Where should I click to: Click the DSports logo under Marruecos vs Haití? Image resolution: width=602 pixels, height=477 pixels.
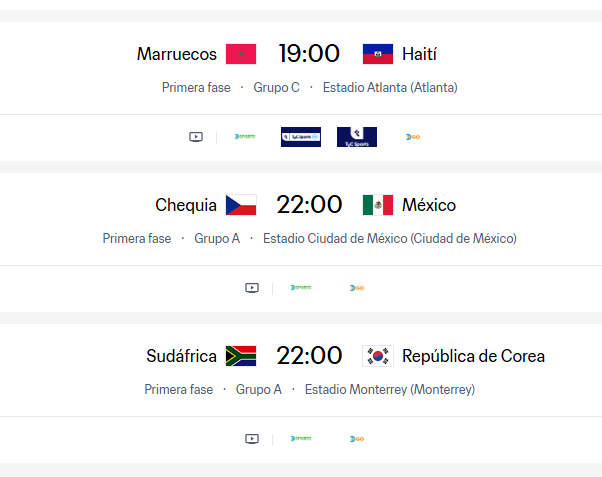click(x=245, y=137)
